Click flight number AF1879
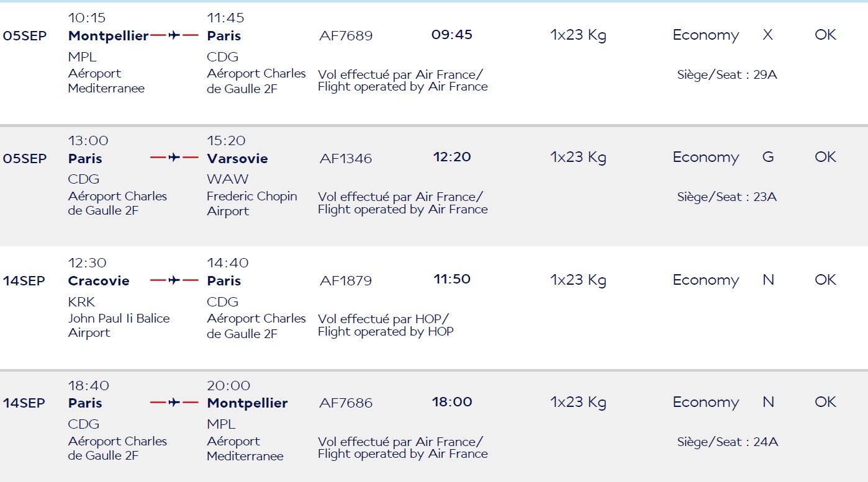The height and width of the screenshot is (482, 868). coord(346,280)
